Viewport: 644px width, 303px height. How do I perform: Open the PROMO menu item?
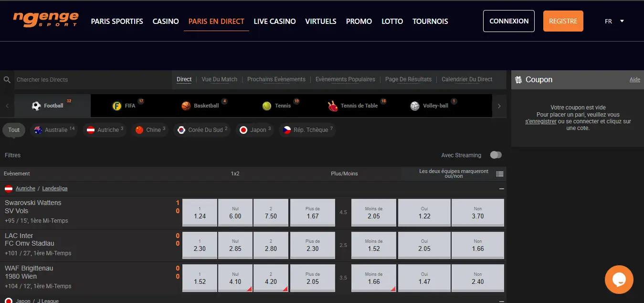(359, 21)
